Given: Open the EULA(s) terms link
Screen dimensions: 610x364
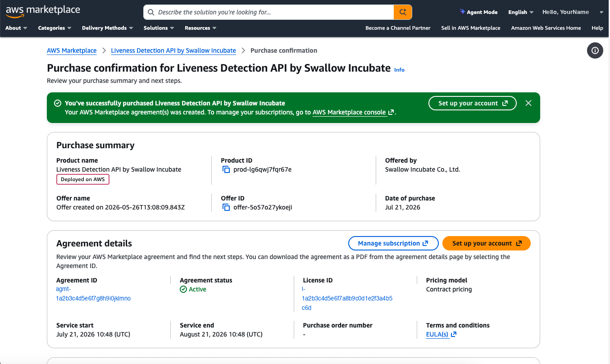Looking at the screenshot, I should click(x=441, y=334).
